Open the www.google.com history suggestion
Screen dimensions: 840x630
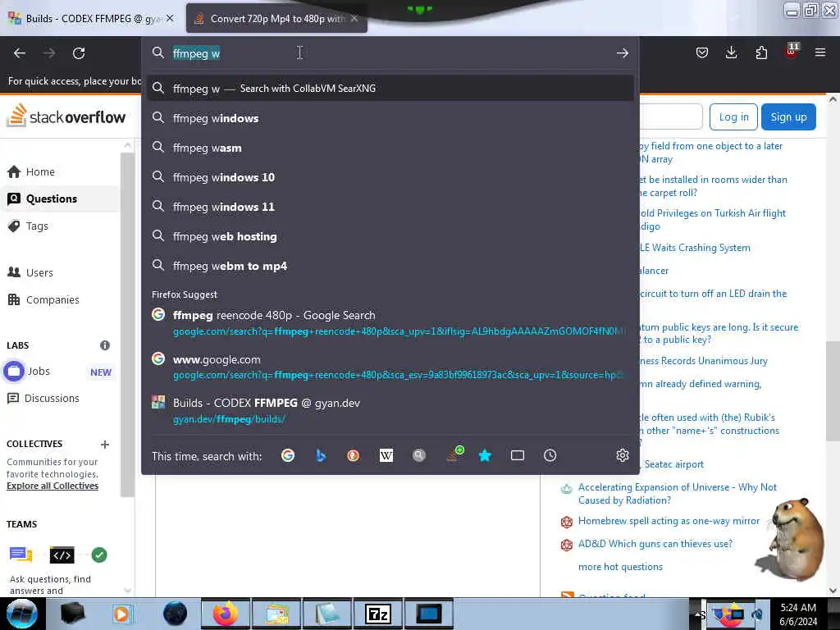tap(390, 367)
